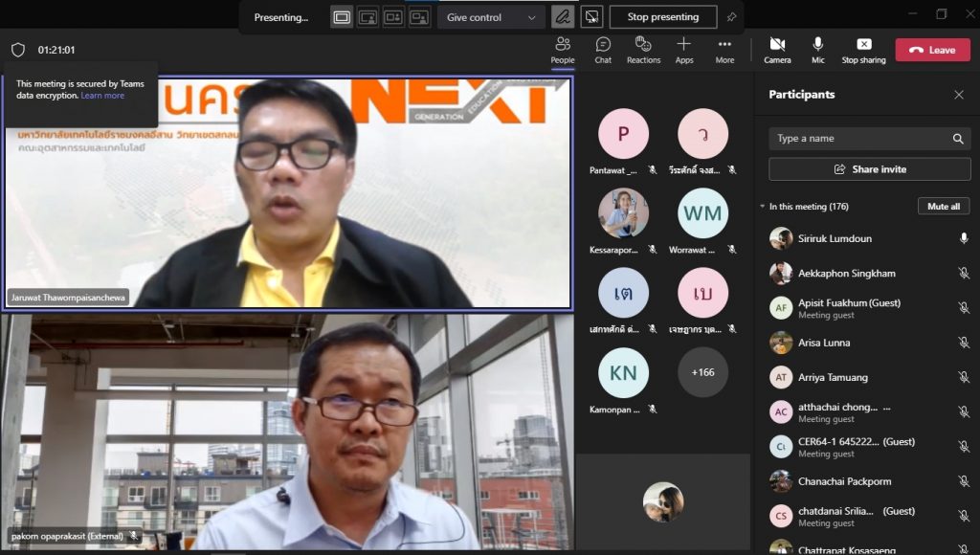Mute Aekkaphon Singkham's microphone icon
The image size is (980, 555).
pos(964,274)
